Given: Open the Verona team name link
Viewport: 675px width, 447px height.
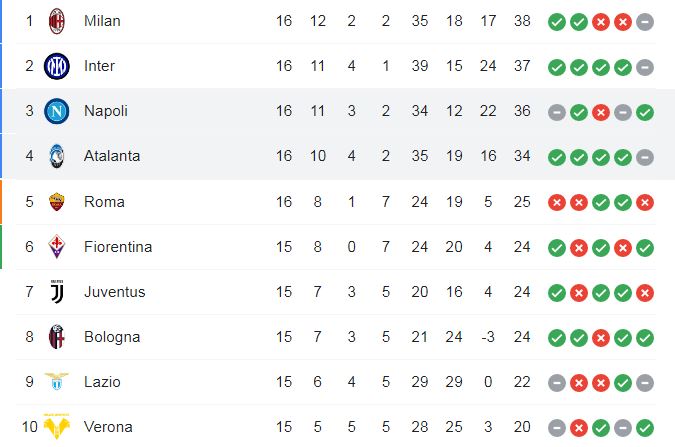Looking at the screenshot, I should (108, 427).
